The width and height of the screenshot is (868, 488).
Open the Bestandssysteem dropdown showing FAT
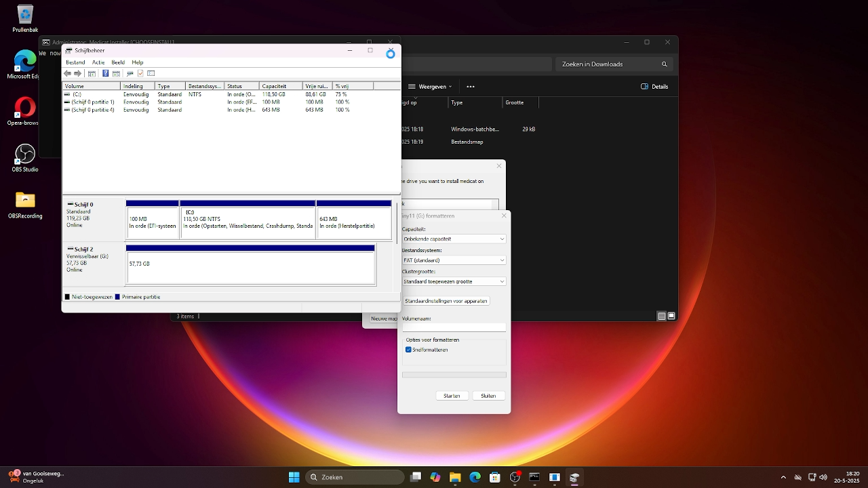(x=454, y=260)
